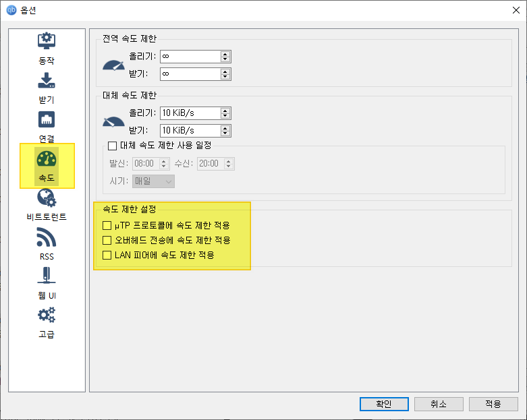Screen dimensions: 527x420
Task: Click the 동작 label in sidebar
Action: pos(47,61)
